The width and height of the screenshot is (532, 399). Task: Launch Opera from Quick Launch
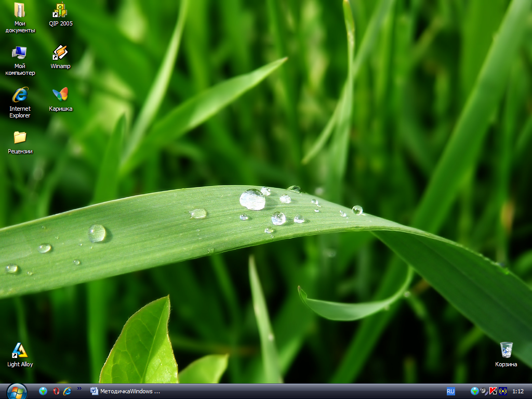click(56, 391)
